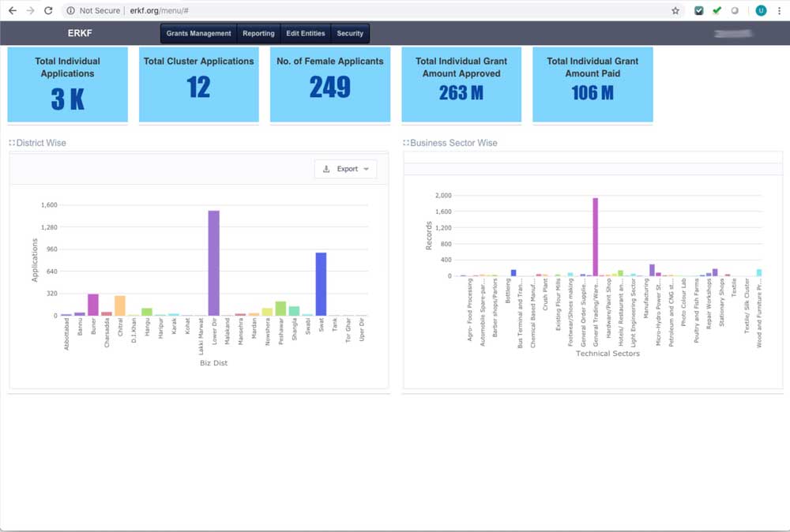Click the green checkmark extension icon
The width and height of the screenshot is (790, 532).
[717, 10]
